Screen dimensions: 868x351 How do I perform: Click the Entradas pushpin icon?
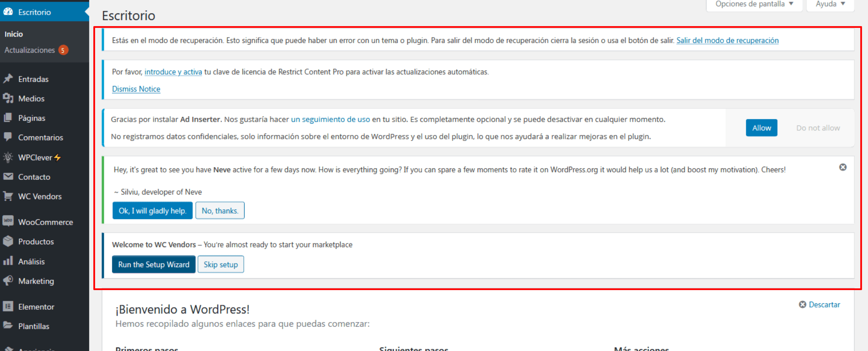pos(8,79)
